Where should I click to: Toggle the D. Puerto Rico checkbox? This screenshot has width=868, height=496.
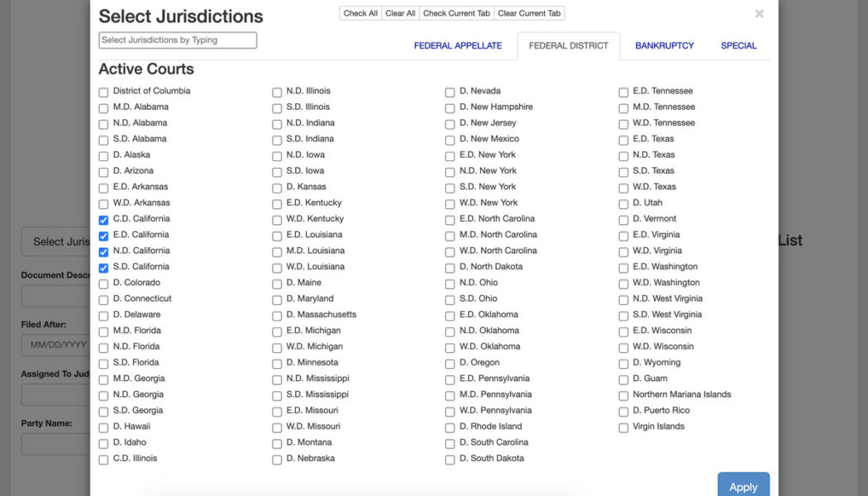(x=623, y=412)
